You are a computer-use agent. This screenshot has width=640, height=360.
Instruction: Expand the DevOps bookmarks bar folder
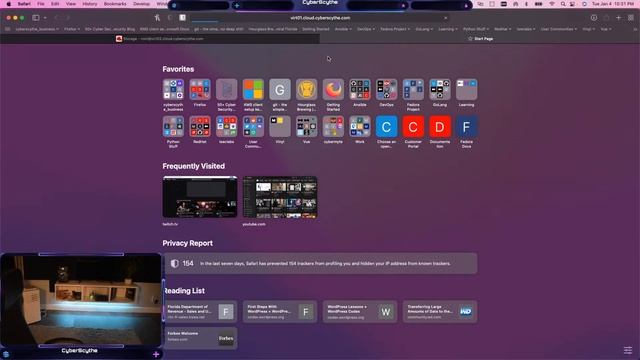366,29
